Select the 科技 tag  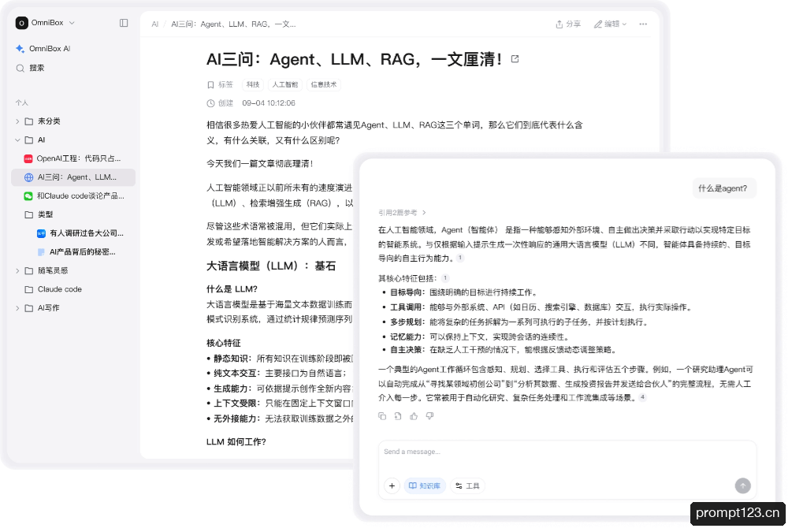[x=253, y=85]
